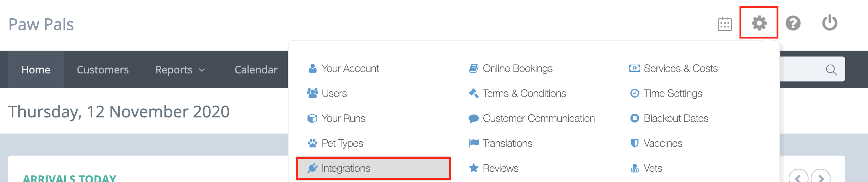Click the previous arrow button

coord(799,178)
